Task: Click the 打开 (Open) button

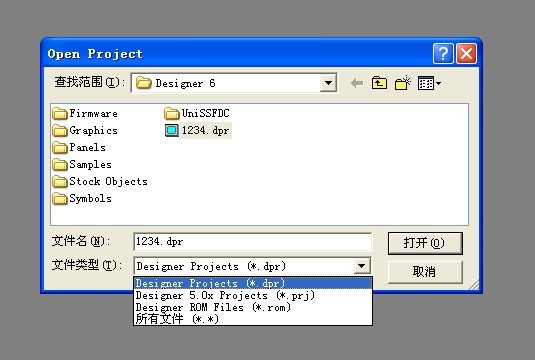Action: click(425, 243)
